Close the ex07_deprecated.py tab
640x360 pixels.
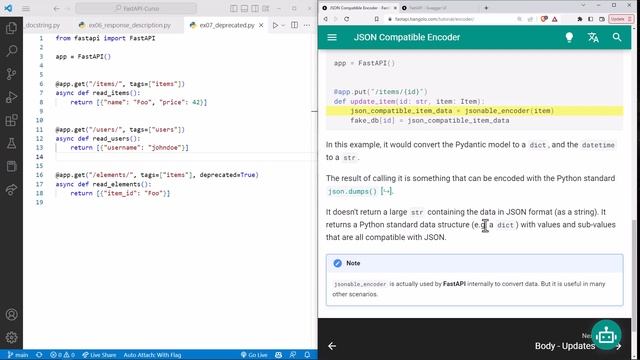[261, 25]
